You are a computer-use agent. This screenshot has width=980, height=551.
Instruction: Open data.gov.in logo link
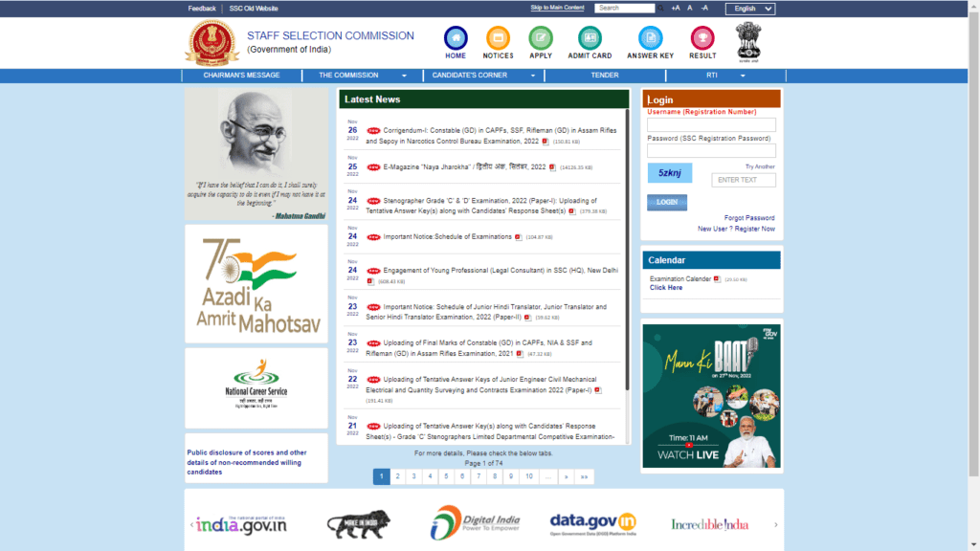coord(593,524)
